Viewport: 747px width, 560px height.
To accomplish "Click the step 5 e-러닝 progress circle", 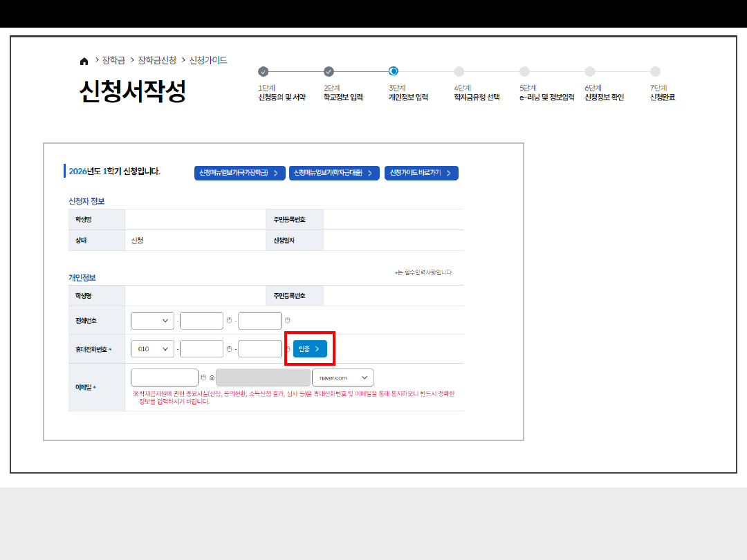I will tap(524, 71).
